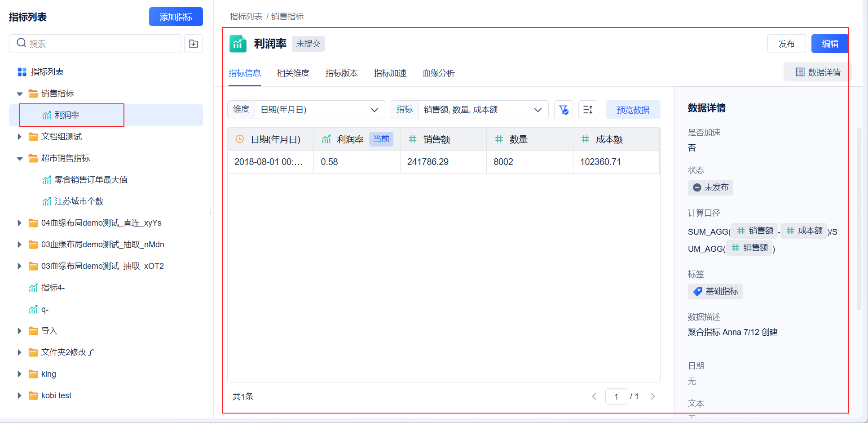868x423 pixels.
Task: Expand the kobi test folder
Action: [20, 396]
